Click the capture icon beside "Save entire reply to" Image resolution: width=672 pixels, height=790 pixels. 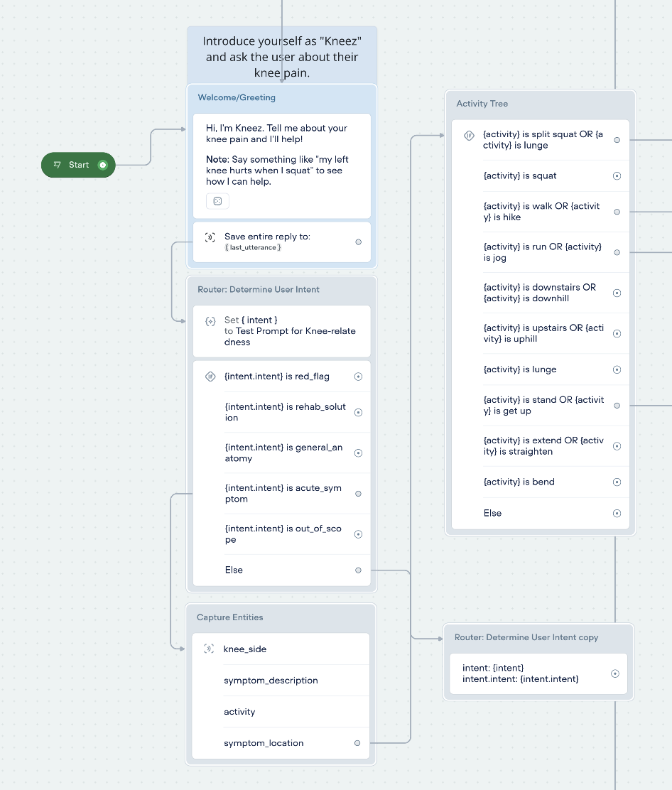click(210, 237)
